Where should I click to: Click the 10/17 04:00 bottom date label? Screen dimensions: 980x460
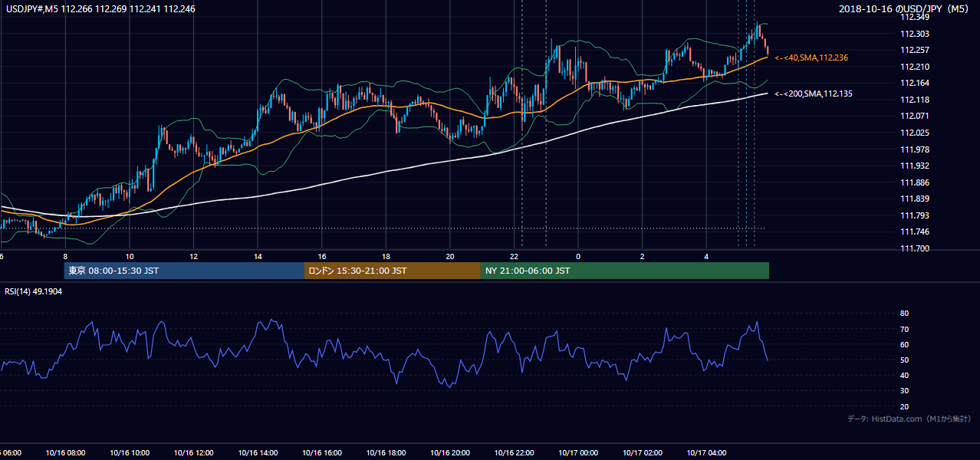tap(706, 452)
